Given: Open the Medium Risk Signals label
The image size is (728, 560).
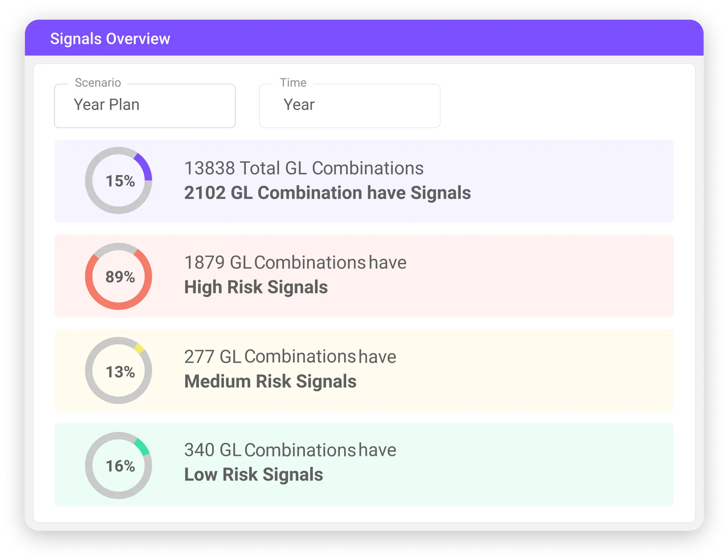Looking at the screenshot, I should point(270,381).
